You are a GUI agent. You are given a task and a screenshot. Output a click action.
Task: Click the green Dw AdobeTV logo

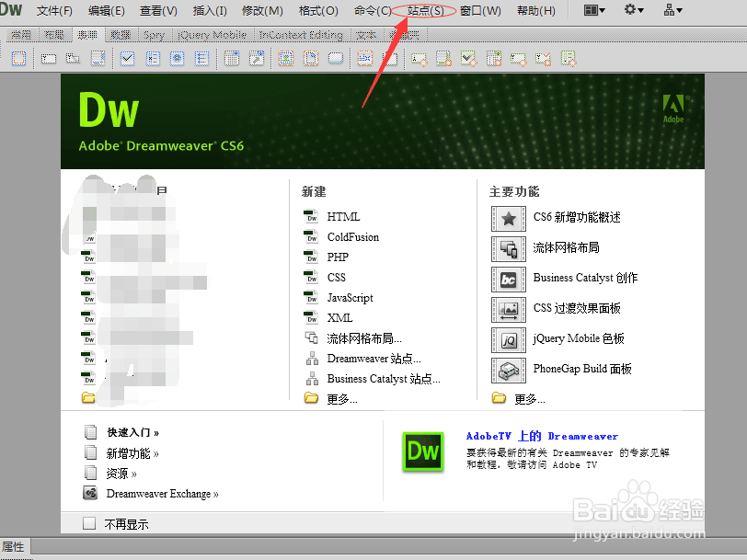tap(423, 451)
